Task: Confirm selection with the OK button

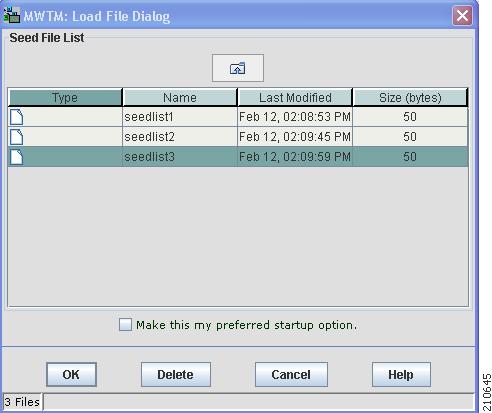Action: pyautogui.click(x=71, y=375)
